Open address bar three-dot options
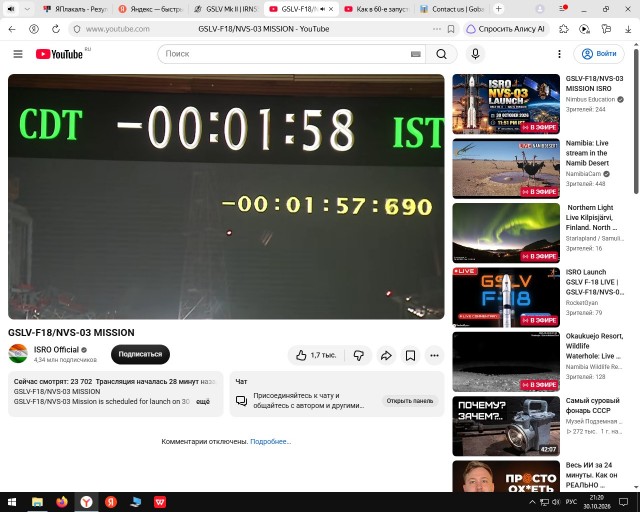The height and width of the screenshot is (512, 640). pyautogui.click(x=437, y=29)
